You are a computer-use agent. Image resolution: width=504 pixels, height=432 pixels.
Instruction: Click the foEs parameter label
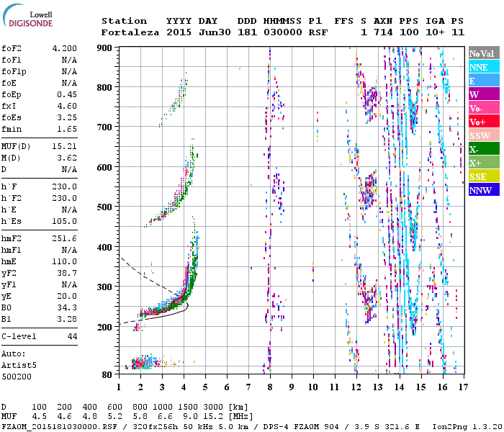point(12,117)
